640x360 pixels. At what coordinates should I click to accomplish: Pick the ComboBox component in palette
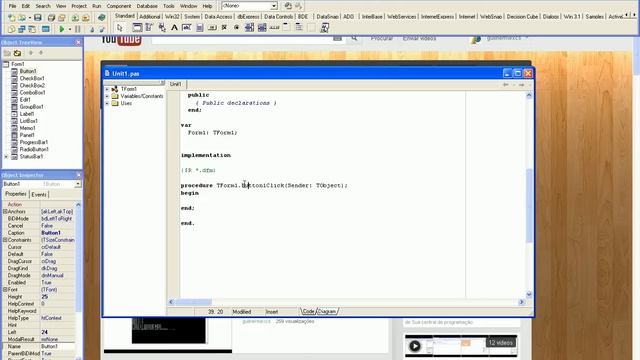click(x=262, y=28)
